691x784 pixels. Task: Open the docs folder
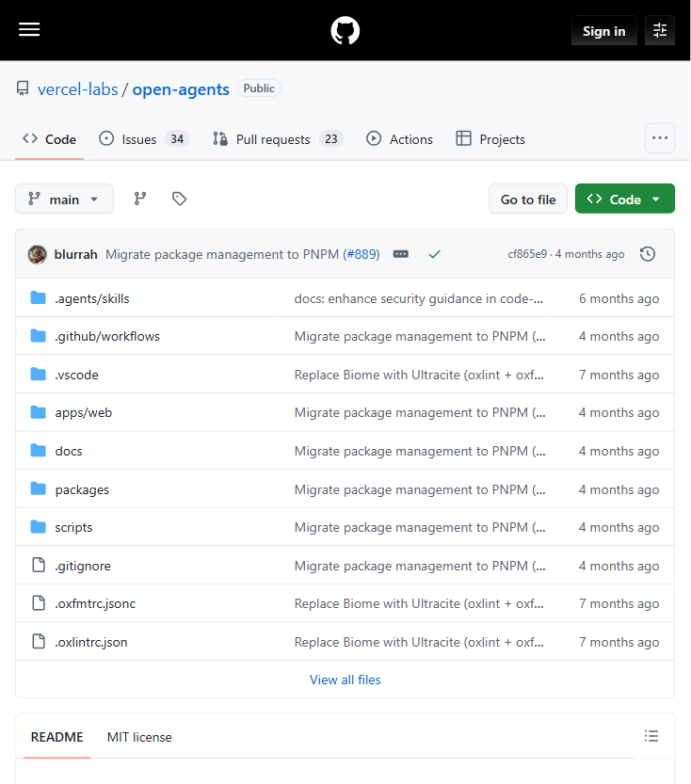pyautogui.click(x=69, y=451)
